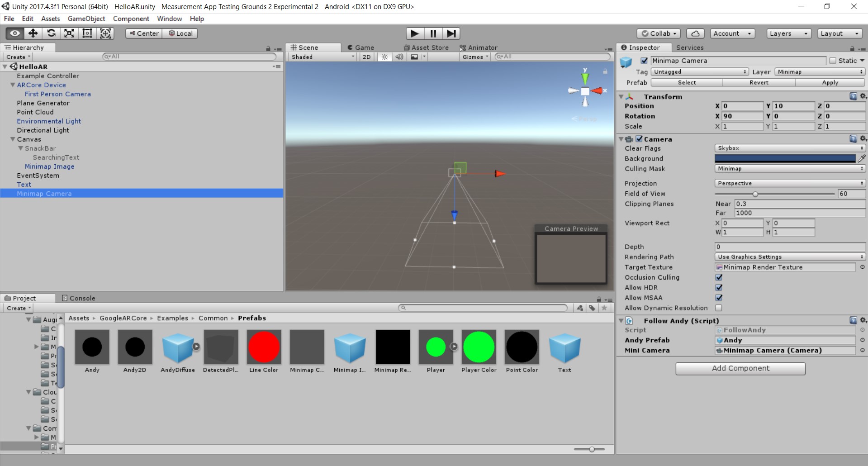
Task: Click the prefab Select button
Action: [x=687, y=82]
